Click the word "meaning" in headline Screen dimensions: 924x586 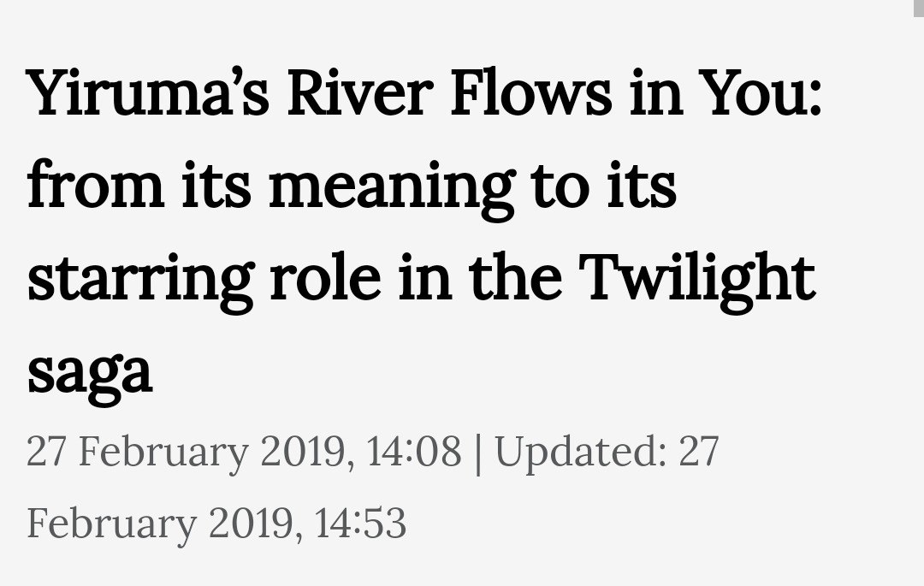tap(391, 189)
